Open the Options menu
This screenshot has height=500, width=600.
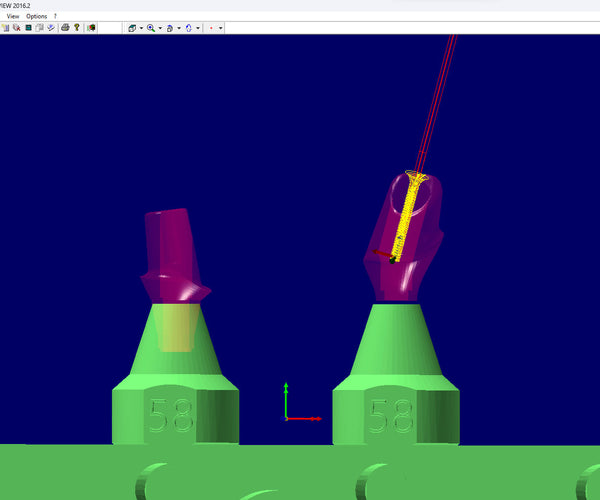36,16
